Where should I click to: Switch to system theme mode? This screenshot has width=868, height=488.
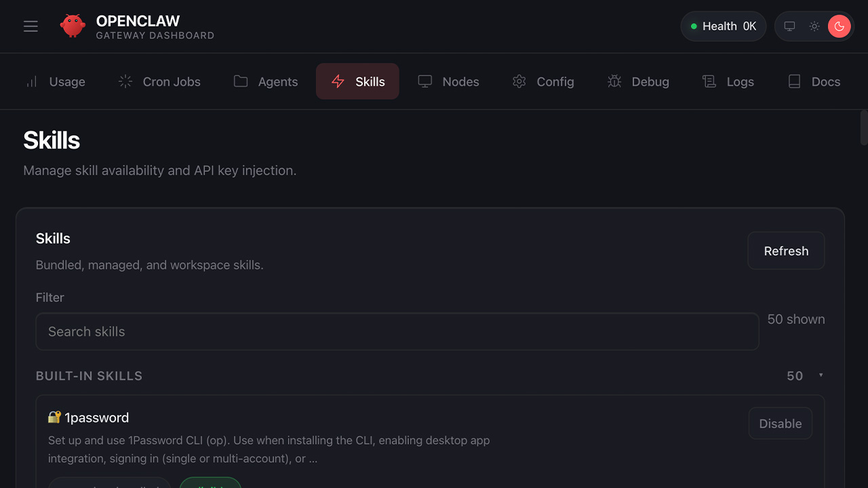(x=789, y=26)
